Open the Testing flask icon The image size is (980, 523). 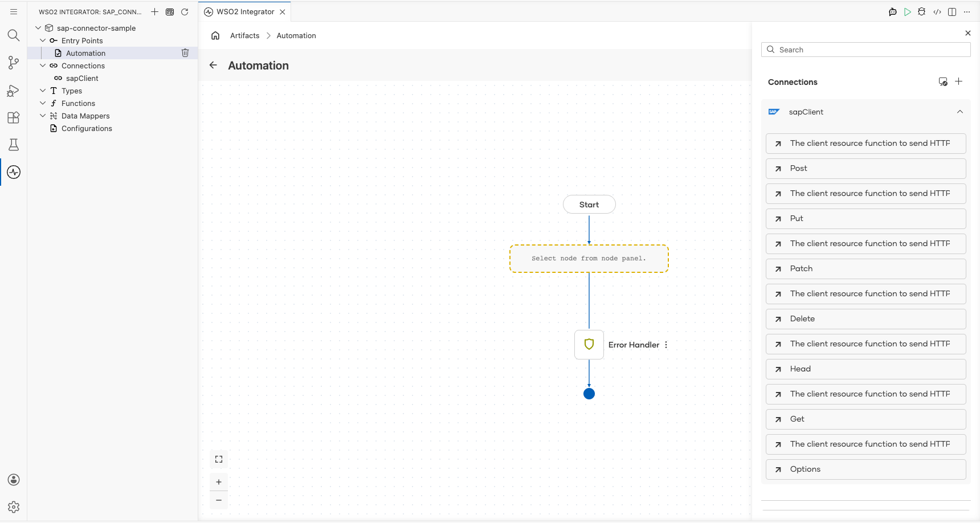click(14, 145)
